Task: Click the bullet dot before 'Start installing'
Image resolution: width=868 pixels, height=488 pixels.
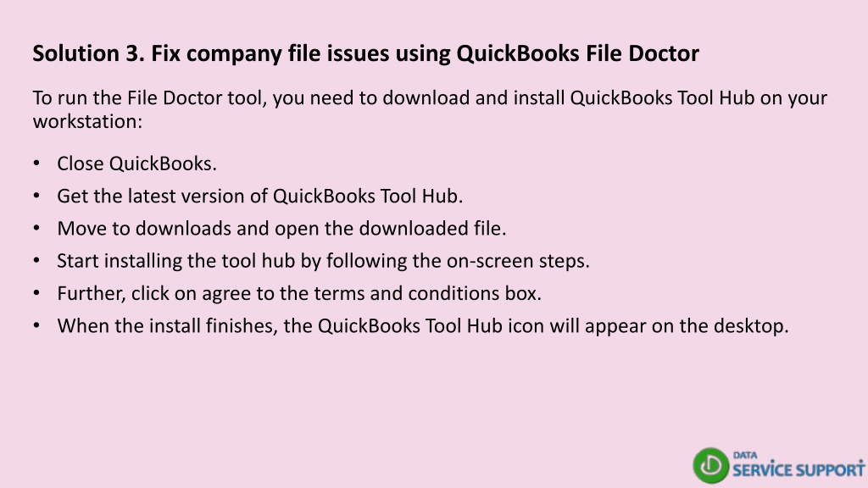Action: point(36,260)
